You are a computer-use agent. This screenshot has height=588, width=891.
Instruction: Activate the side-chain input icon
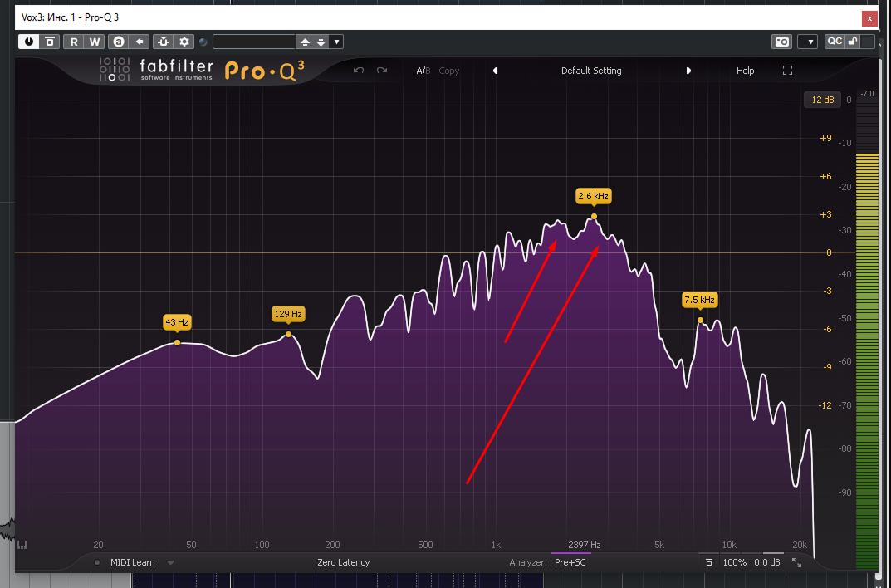point(164,42)
